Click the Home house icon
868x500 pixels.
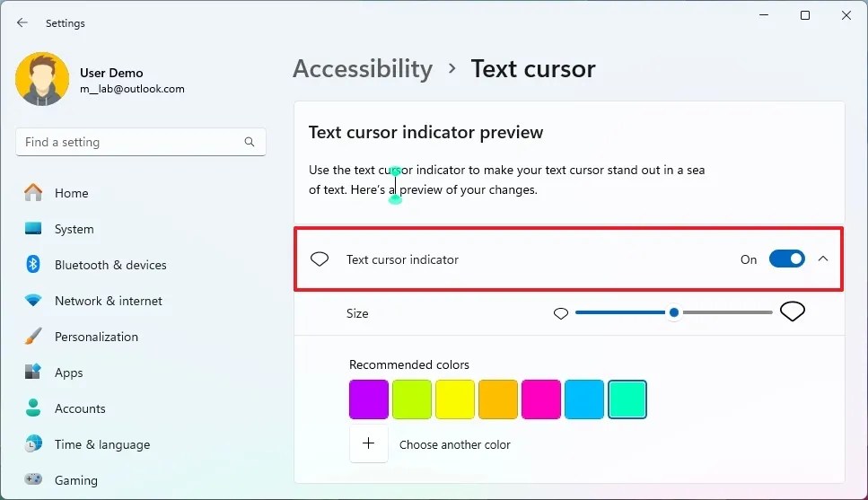(x=33, y=193)
